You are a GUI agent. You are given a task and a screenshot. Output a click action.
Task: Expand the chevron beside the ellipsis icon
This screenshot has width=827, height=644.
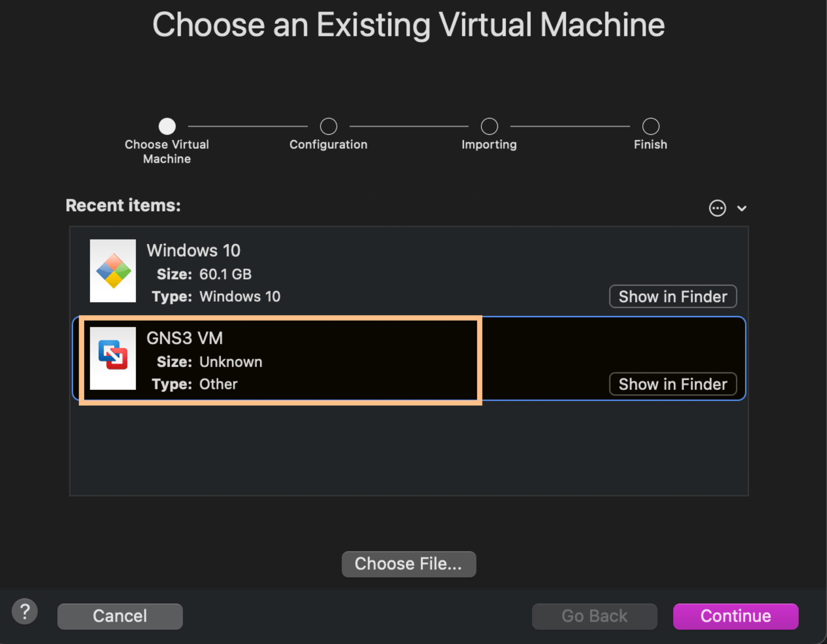[x=742, y=208]
